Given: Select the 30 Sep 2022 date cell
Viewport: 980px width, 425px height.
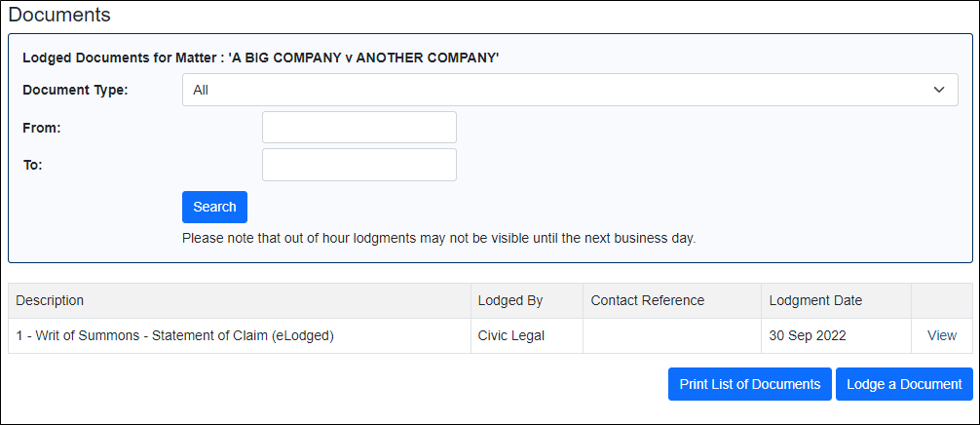Looking at the screenshot, I should coord(836,335).
